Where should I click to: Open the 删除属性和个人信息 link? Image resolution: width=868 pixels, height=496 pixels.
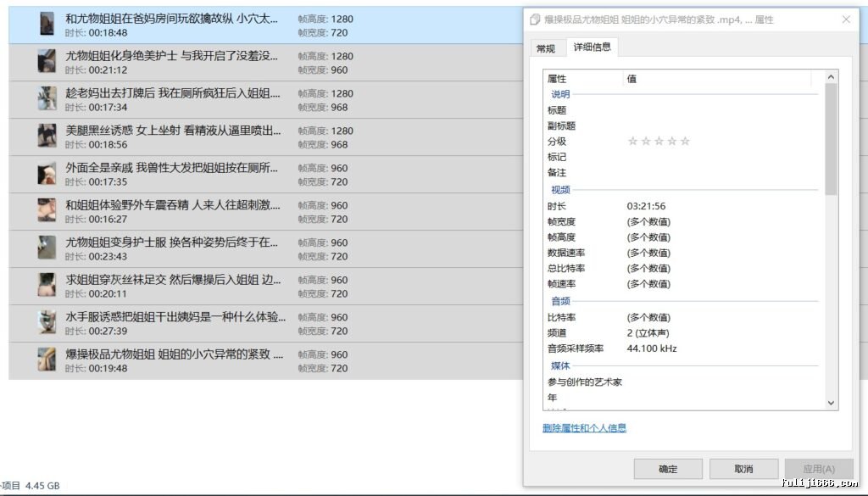584,428
